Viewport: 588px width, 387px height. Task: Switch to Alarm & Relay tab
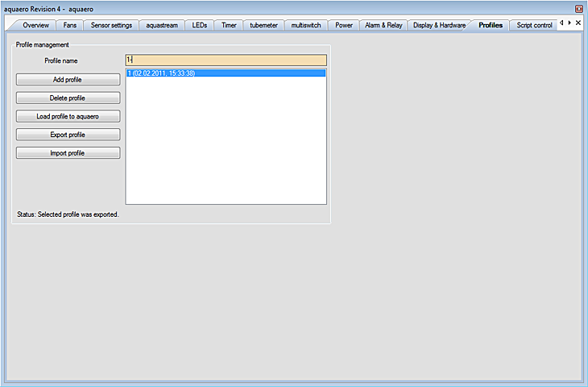(x=383, y=26)
